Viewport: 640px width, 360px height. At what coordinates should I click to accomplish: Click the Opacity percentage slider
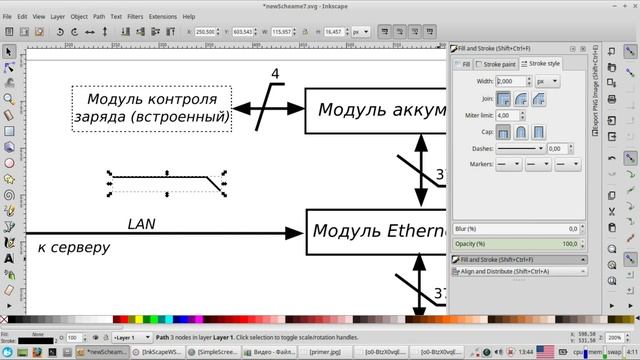click(516, 244)
